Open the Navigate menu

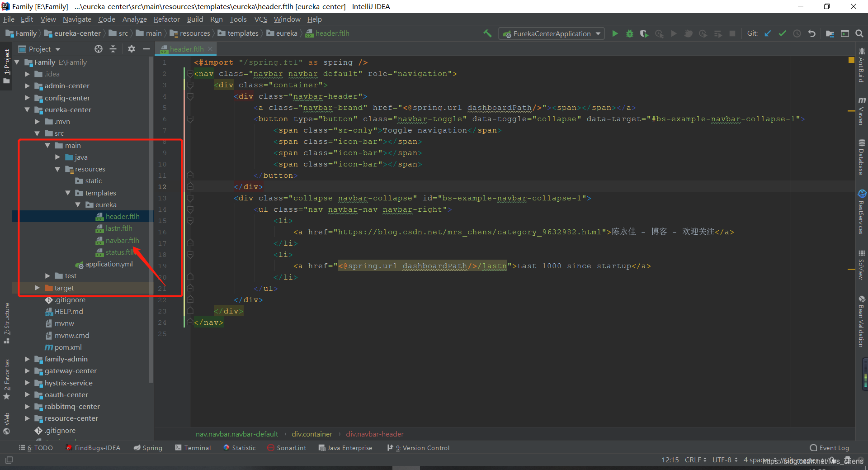tap(77, 19)
